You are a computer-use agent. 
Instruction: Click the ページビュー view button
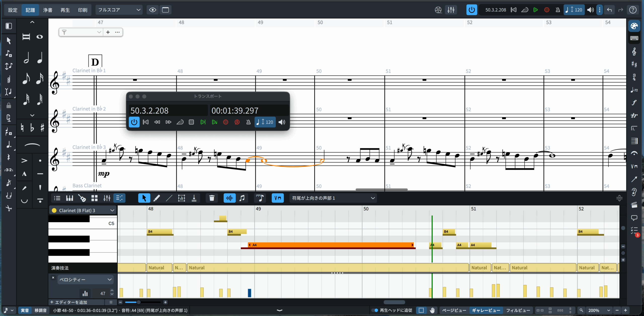[454, 310]
